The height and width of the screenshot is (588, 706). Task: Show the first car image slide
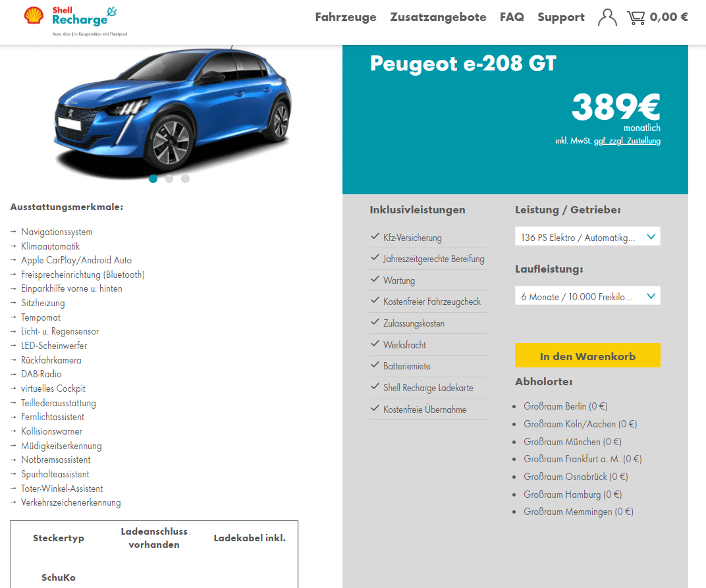pos(153,178)
